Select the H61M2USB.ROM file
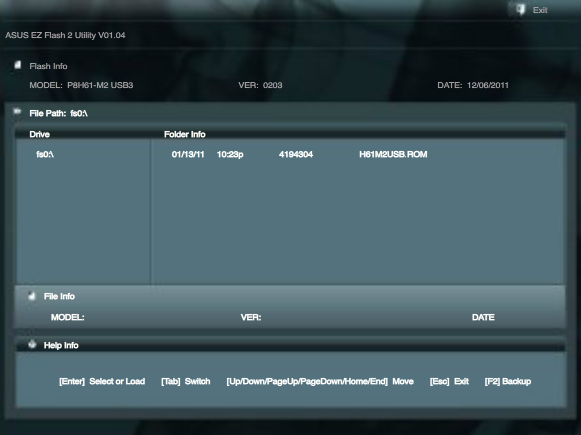 click(393, 154)
